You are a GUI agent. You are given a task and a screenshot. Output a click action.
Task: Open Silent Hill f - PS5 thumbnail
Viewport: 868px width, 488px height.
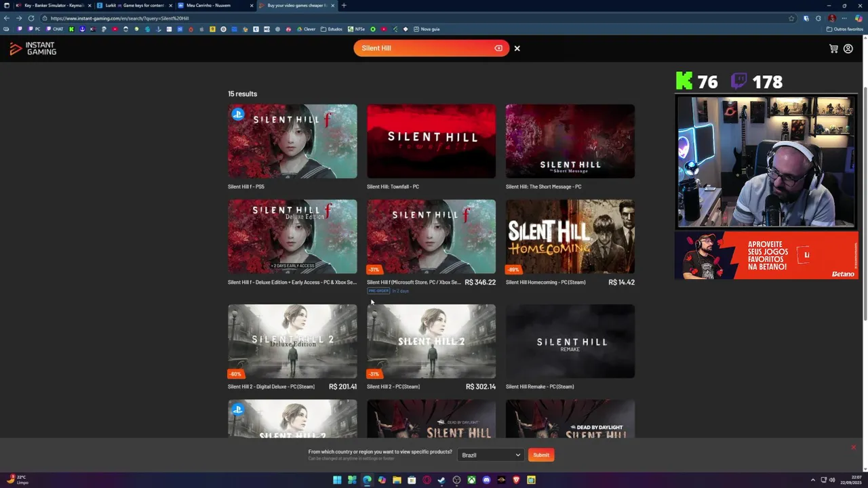coord(292,141)
